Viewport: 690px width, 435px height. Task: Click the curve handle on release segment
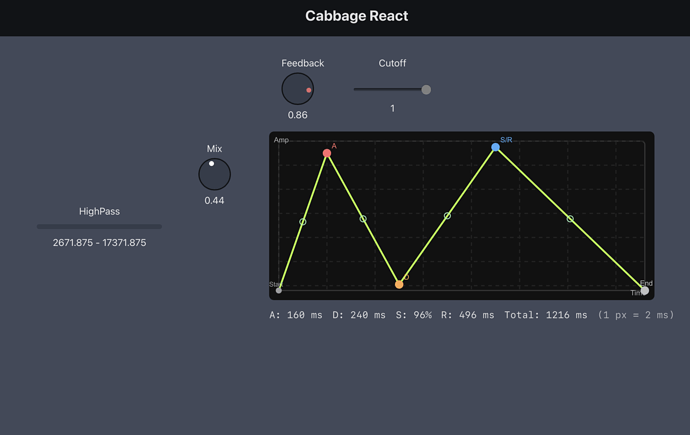coord(570,219)
